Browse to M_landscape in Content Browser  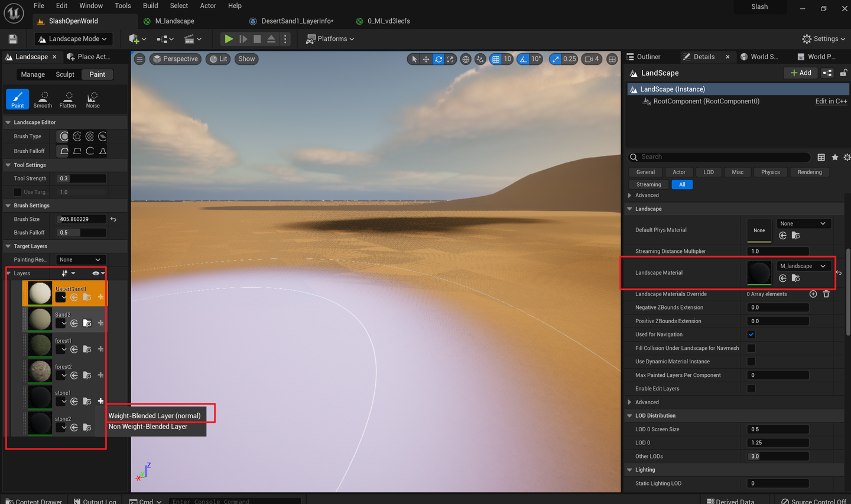(796, 278)
